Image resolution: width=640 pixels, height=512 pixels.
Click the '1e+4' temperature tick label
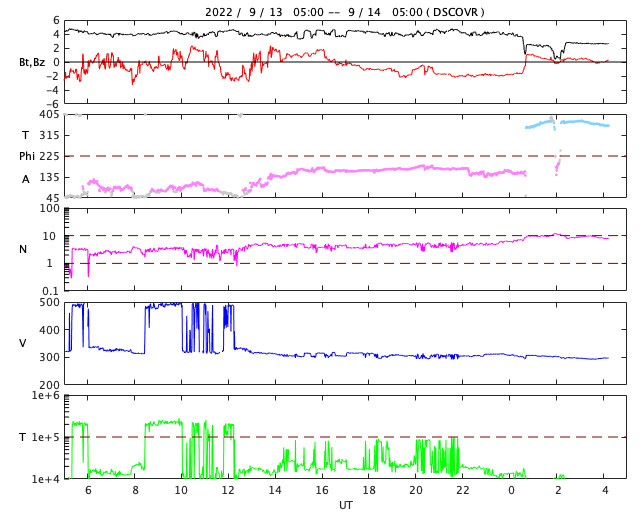[x=46, y=479]
